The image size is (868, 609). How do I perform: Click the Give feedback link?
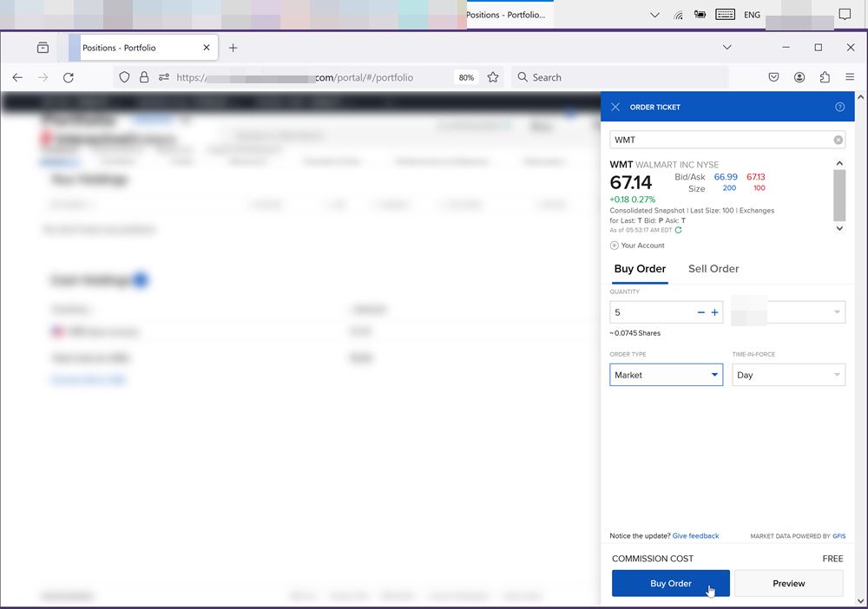pyautogui.click(x=695, y=535)
